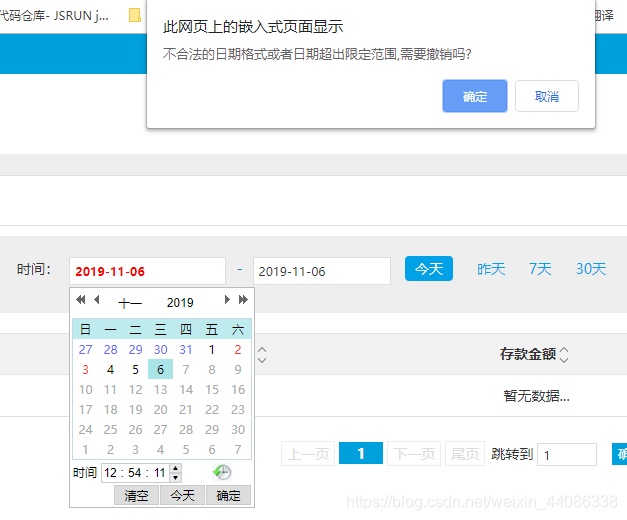Click the green clock quick-select icon
The width and height of the screenshot is (627, 520).
(222, 472)
